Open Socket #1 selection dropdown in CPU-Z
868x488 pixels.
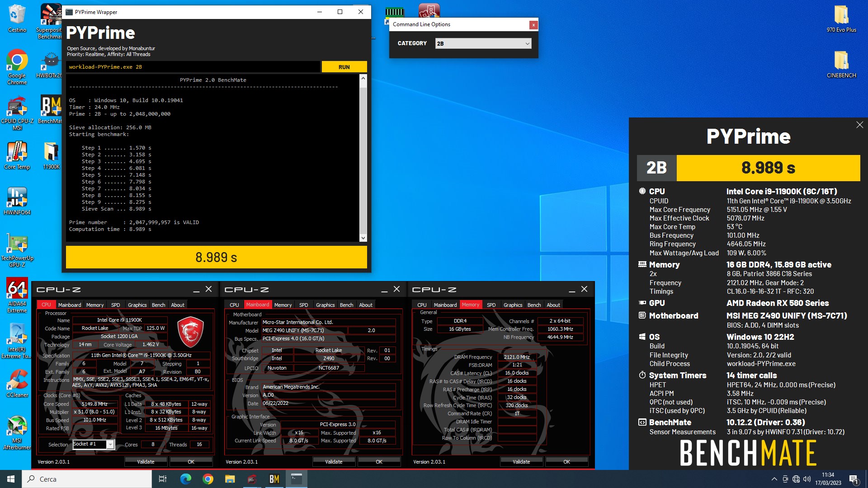click(94, 444)
